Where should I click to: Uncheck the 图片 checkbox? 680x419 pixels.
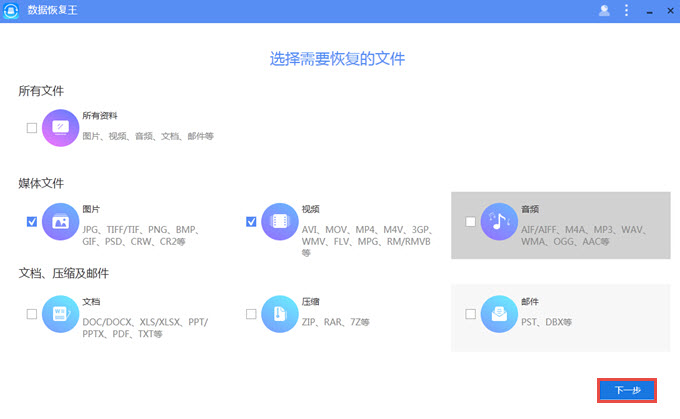[x=32, y=221]
